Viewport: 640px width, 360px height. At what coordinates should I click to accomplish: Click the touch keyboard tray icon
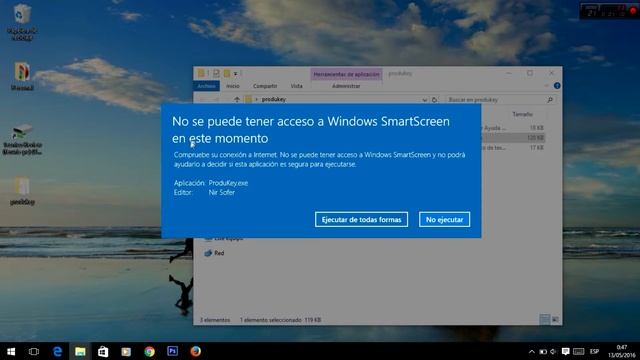(x=578, y=351)
